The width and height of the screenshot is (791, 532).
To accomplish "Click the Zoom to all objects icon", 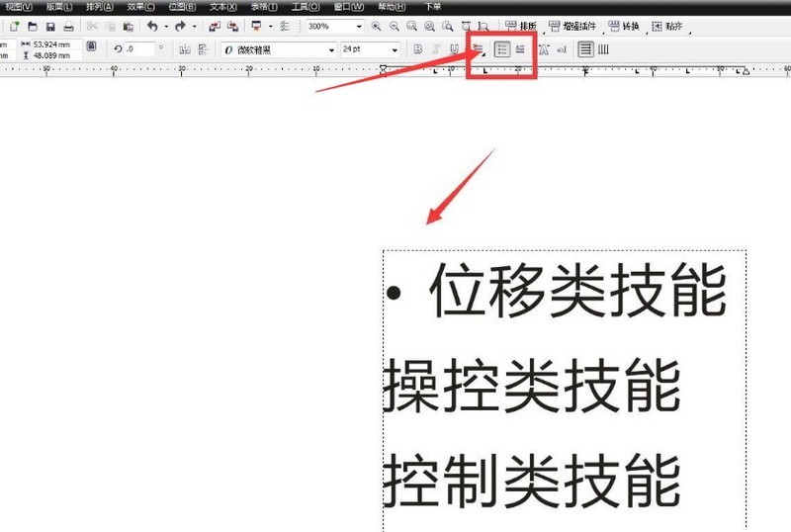I will click(429, 27).
